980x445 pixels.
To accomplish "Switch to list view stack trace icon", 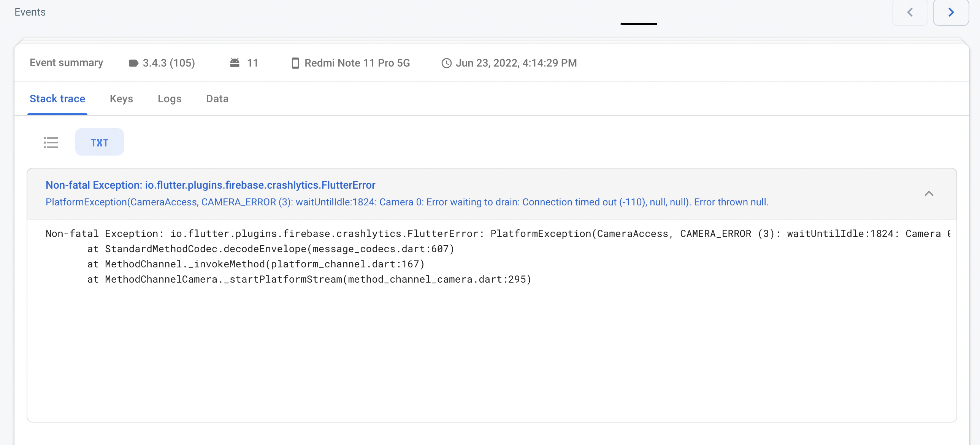I will (51, 143).
